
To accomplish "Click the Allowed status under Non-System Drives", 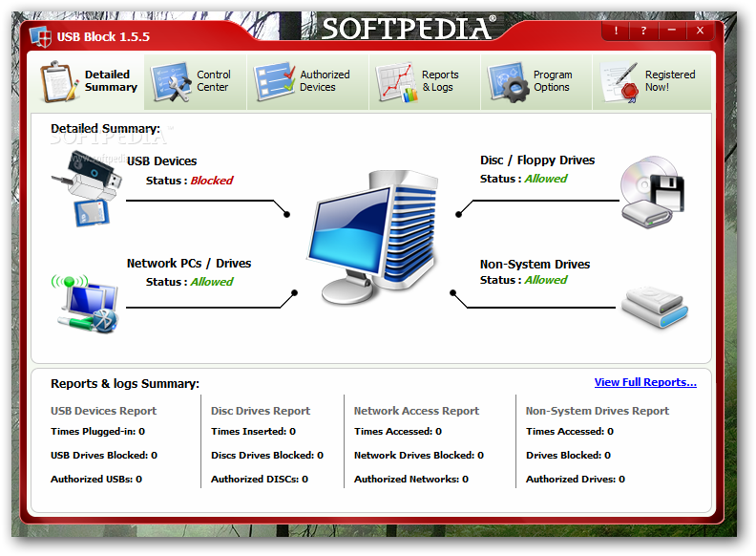I will 545,280.
